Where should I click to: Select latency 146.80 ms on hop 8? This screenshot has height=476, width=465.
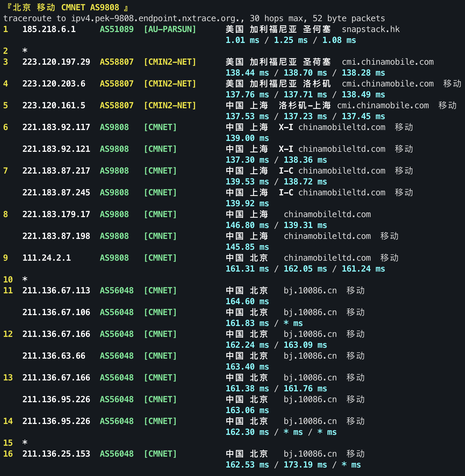point(247,225)
